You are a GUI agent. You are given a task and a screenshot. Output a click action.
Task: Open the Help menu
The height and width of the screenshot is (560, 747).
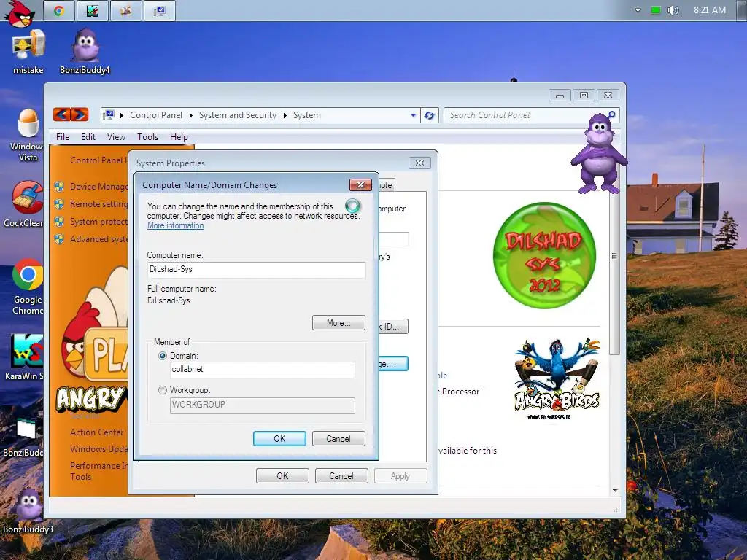click(x=179, y=137)
